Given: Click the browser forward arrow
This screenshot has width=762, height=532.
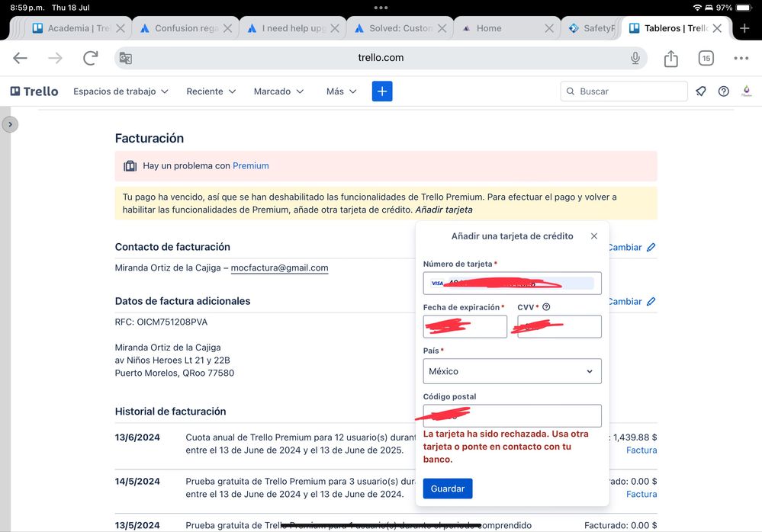Looking at the screenshot, I should 56,58.
